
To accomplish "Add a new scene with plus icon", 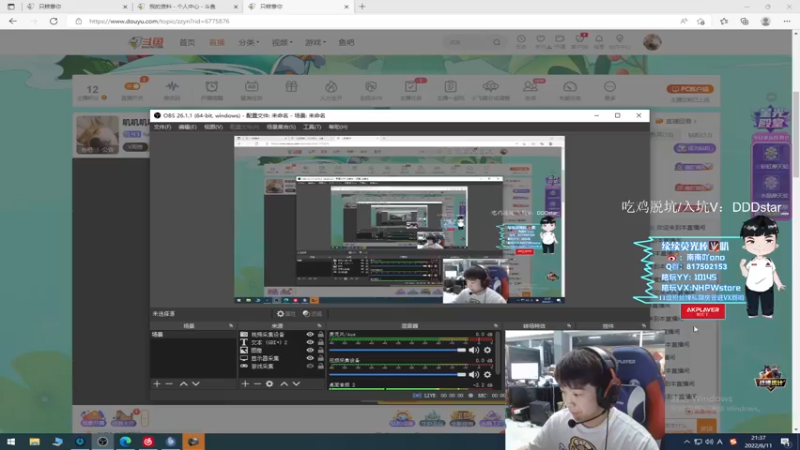I will (x=157, y=384).
